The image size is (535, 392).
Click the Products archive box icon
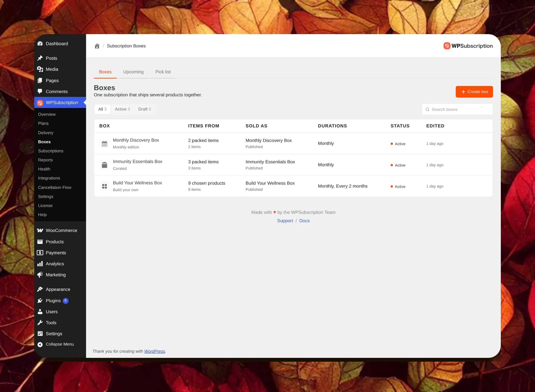click(x=40, y=242)
